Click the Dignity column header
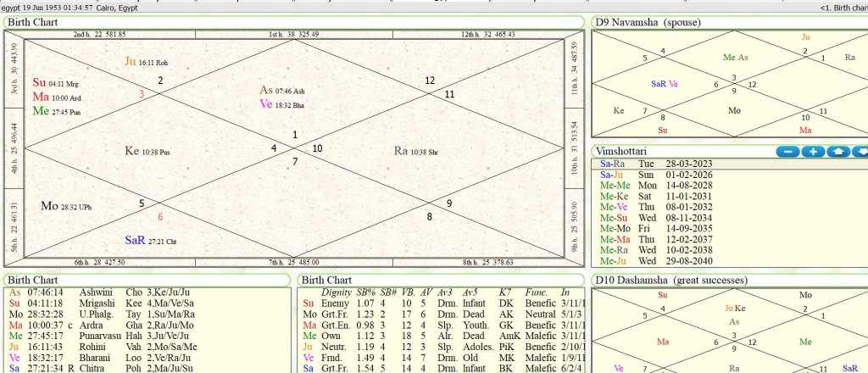Screen dimensions: 868x373 click(337, 292)
